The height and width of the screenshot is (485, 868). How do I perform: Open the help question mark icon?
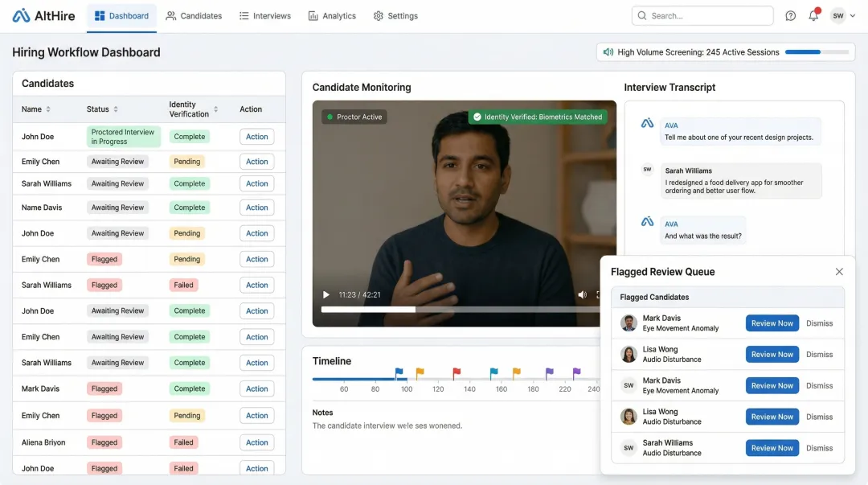pyautogui.click(x=790, y=15)
